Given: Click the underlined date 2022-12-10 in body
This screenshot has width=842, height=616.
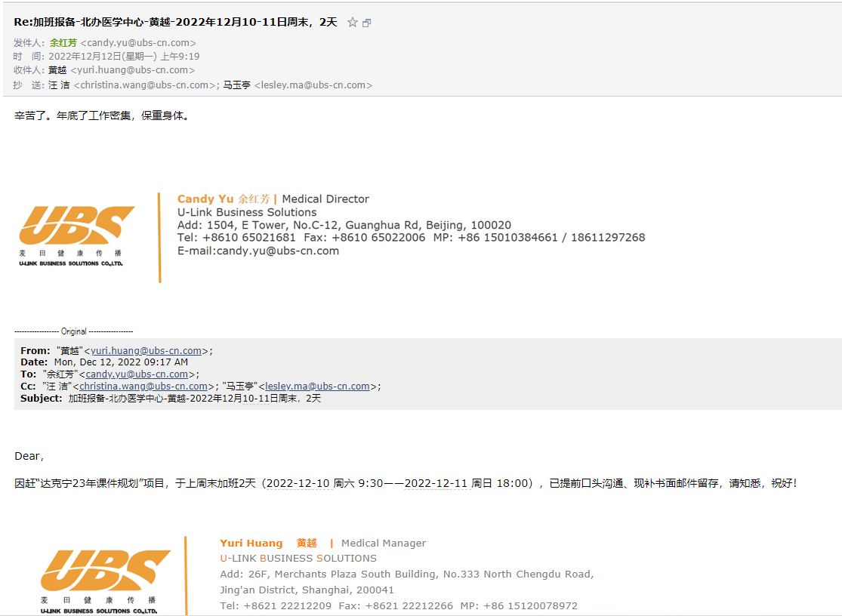Looking at the screenshot, I should pos(298,483).
